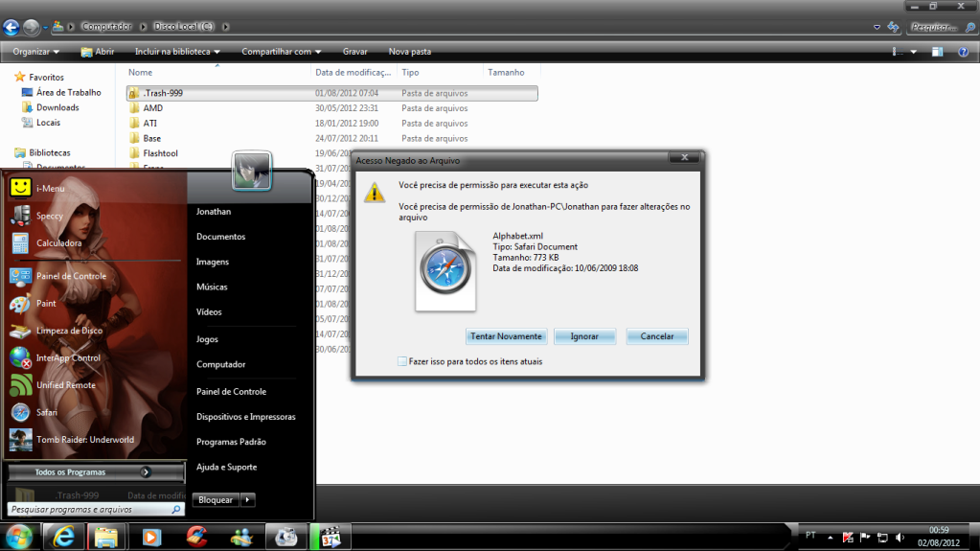This screenshot has width=980, height=551.
Task: Expand shutdown options arrow beside Bloquear
Action: pos(247,499)
